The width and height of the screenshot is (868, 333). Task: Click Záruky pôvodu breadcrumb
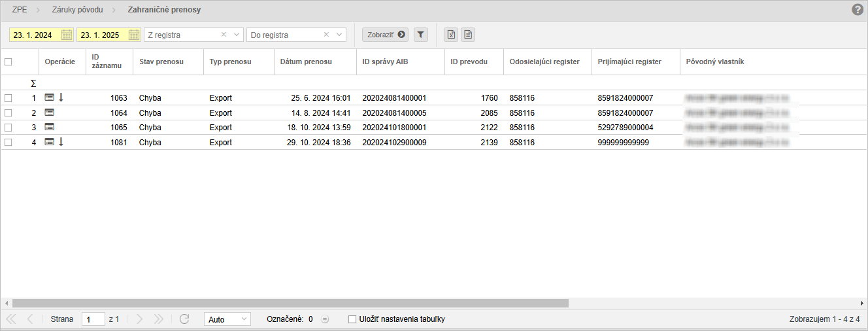pyautogui.click(x=77, y=10)
